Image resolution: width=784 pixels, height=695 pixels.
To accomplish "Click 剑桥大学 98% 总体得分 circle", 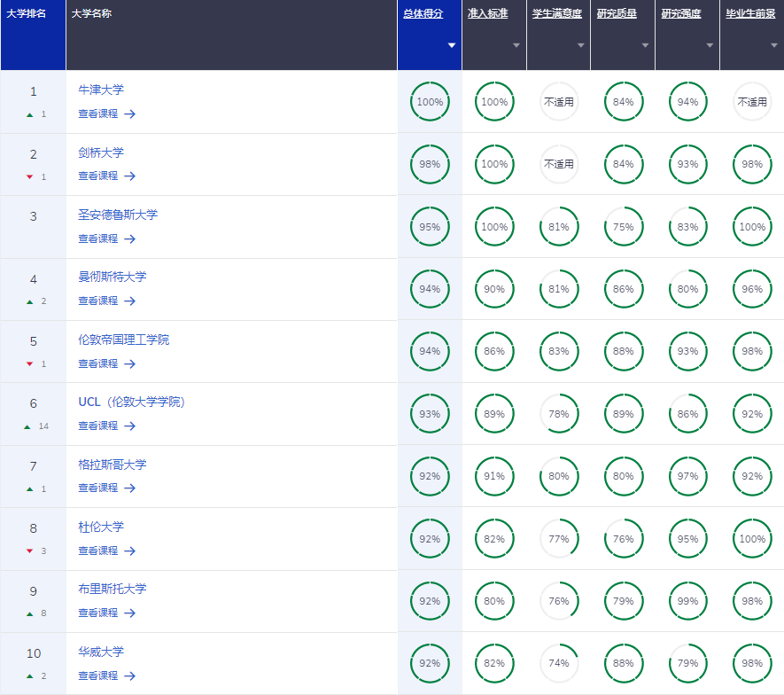I will coord(430,164).
